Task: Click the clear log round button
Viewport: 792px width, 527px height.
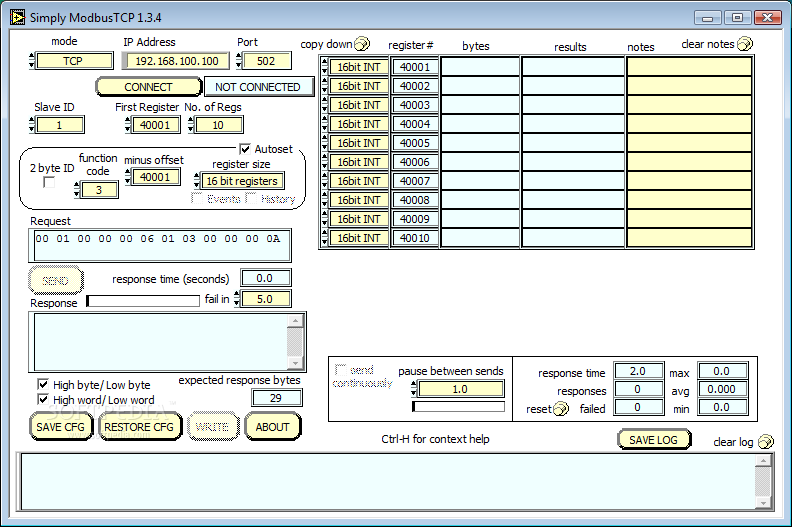Action: click(x=766, y=442)
